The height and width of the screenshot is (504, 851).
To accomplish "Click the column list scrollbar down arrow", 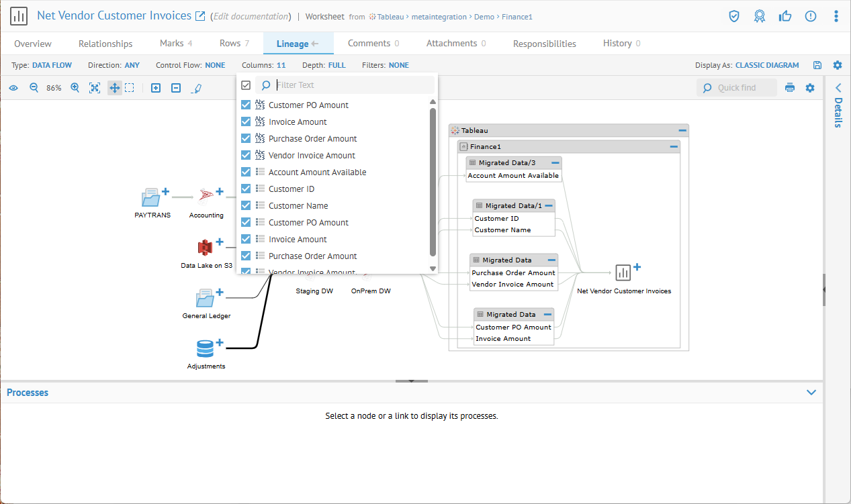I will (433, 268).
